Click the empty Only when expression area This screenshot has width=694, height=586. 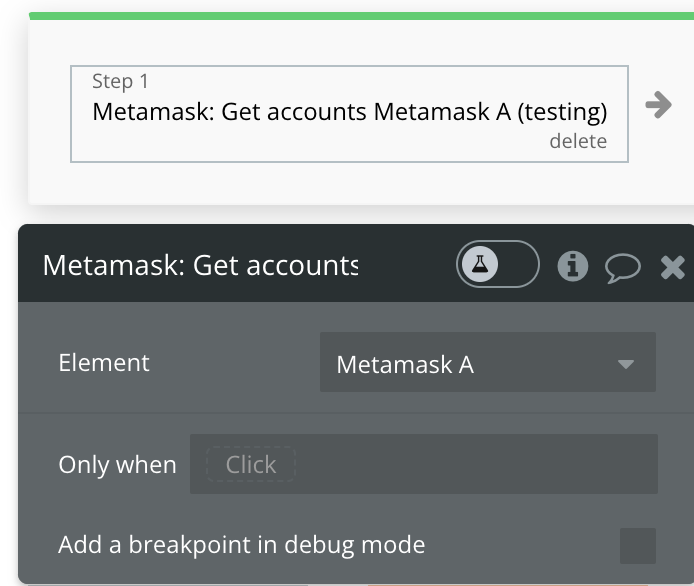[476, 464]
